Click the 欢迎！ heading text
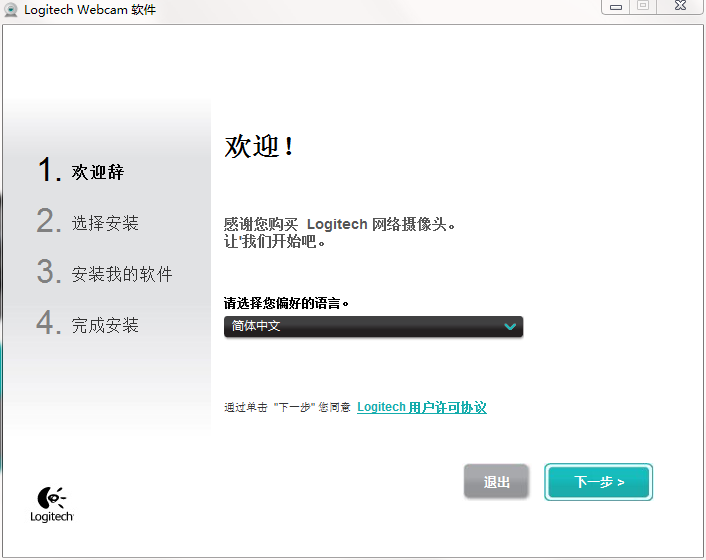This screenshot has width=706, height=560. (260, 146)
